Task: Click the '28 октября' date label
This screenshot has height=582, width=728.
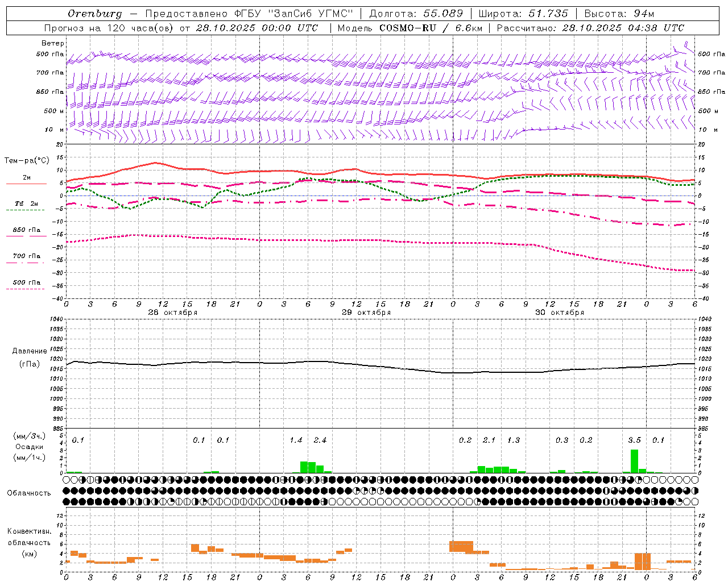Action: coord(172,313)
